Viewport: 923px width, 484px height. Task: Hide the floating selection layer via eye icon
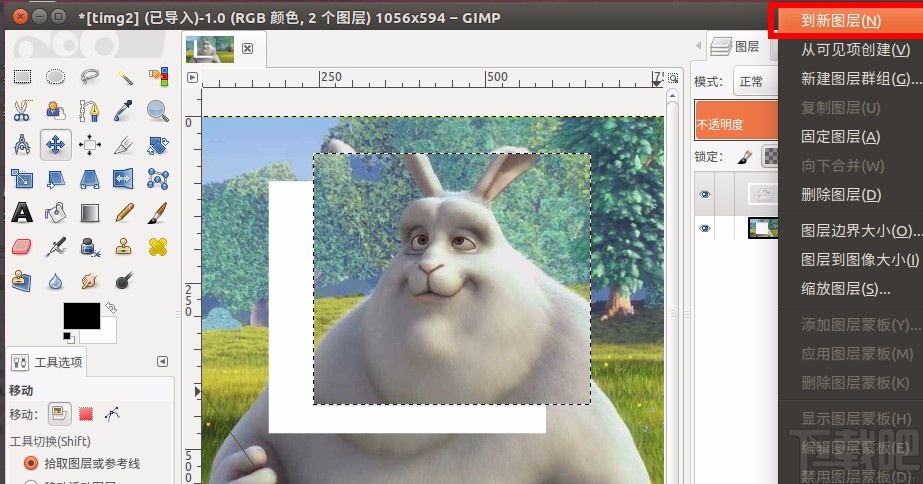coord(705,195)
